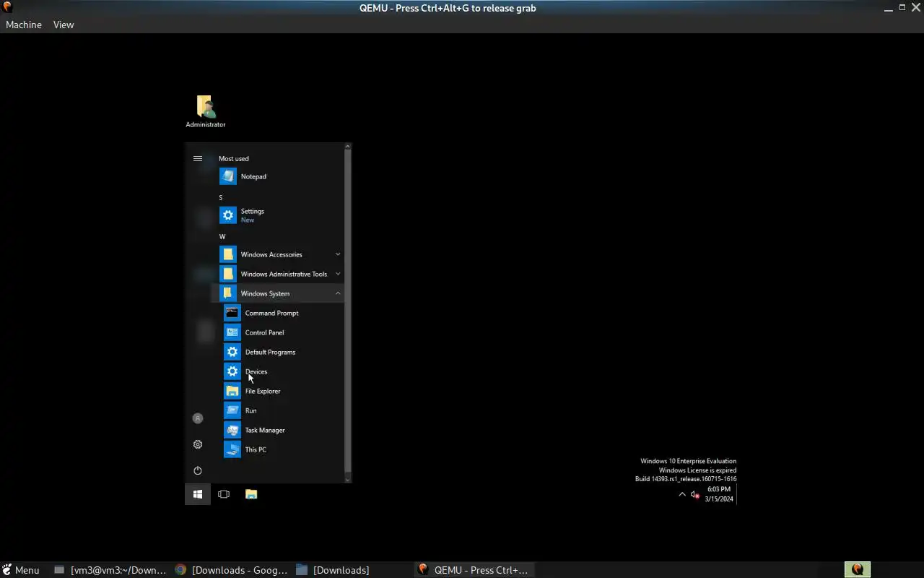Show hidden tray icons arrow
The height and width of the screenshot is (578, 924).
tap(682, 495)
